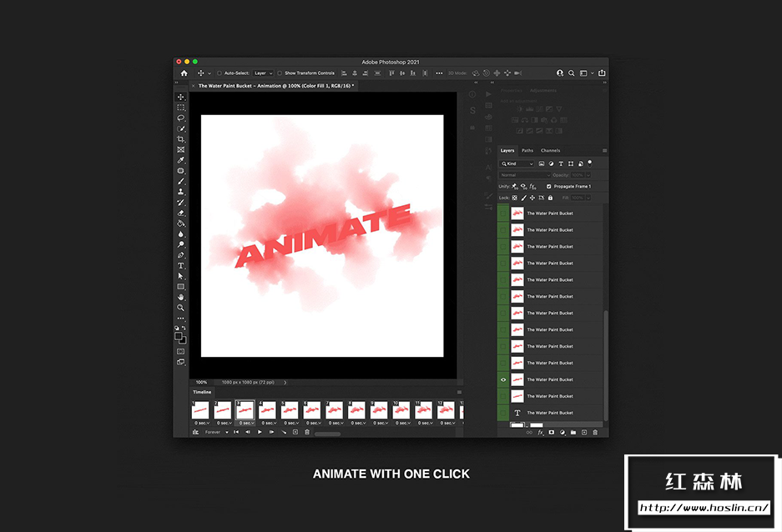This screenshot has width=782, height=532.
Task: Select the Eyedropper tool
Action: [180, 160]
